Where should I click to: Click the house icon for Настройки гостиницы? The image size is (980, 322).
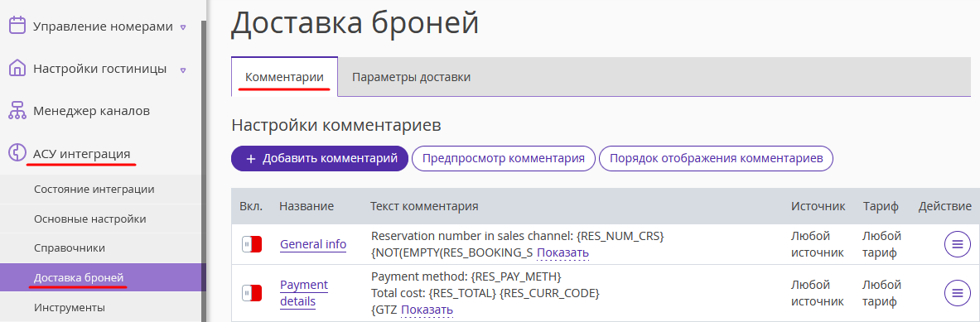pos(17,68)
